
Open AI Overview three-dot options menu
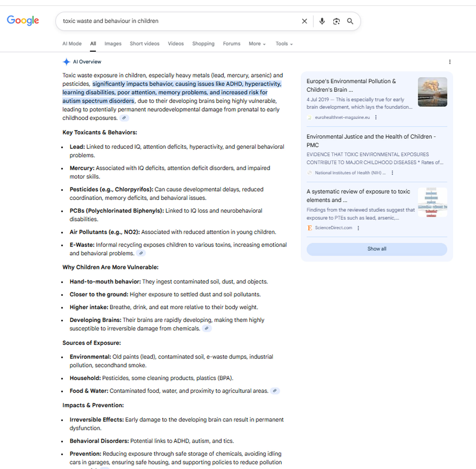point(450,62)
